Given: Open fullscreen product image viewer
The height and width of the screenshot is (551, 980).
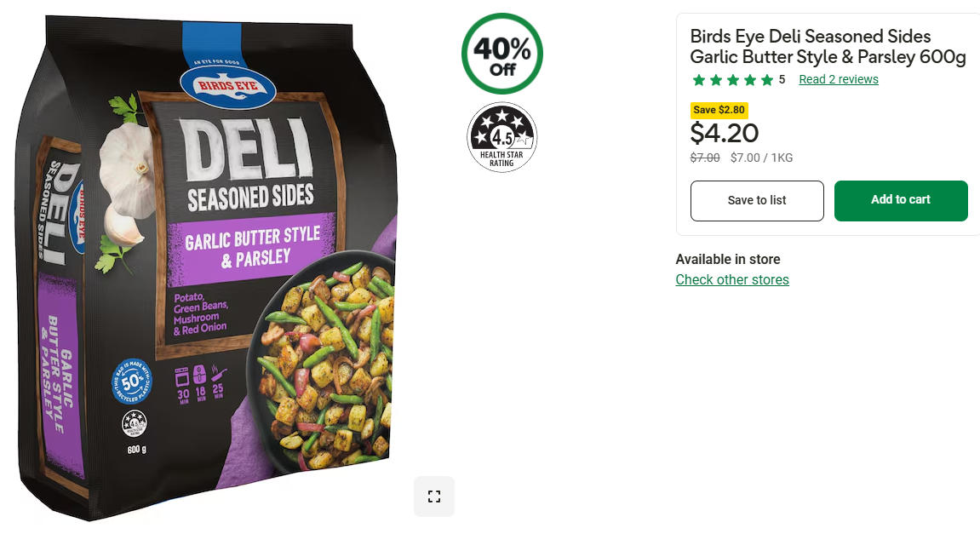Looking at the screenshot, I should click(x=433, y=496).
